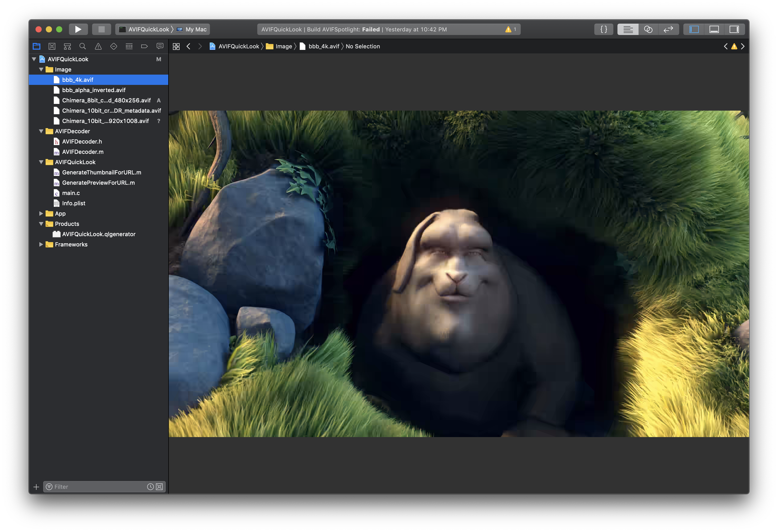
Task: Collapse the Image folder
Action: click(41, 70)
